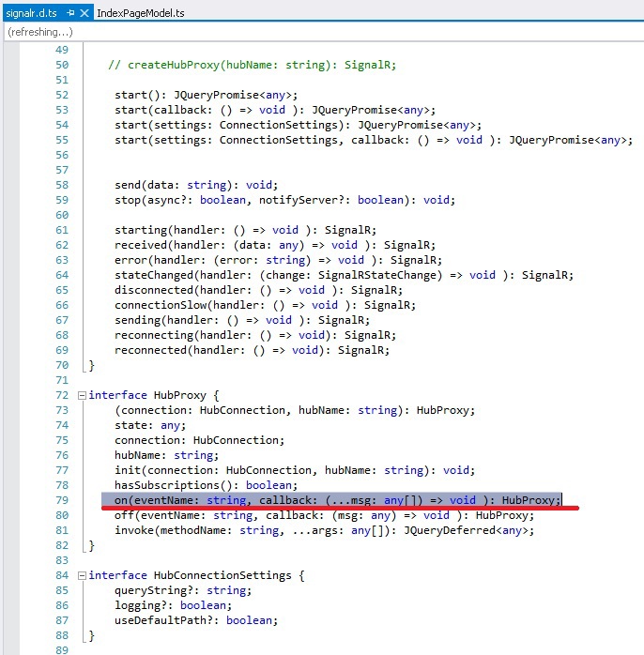Click the 'connectionSlow(handler:' line

point(265,305)
